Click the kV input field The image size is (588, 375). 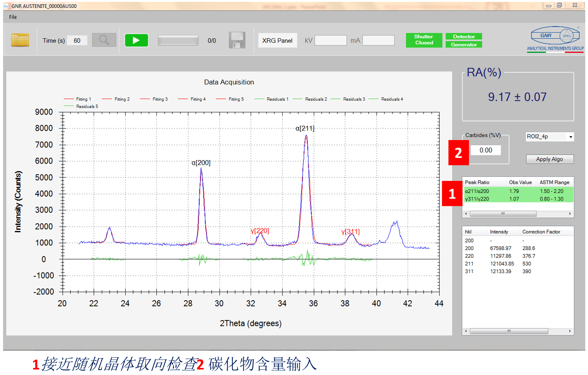(330, 41)
